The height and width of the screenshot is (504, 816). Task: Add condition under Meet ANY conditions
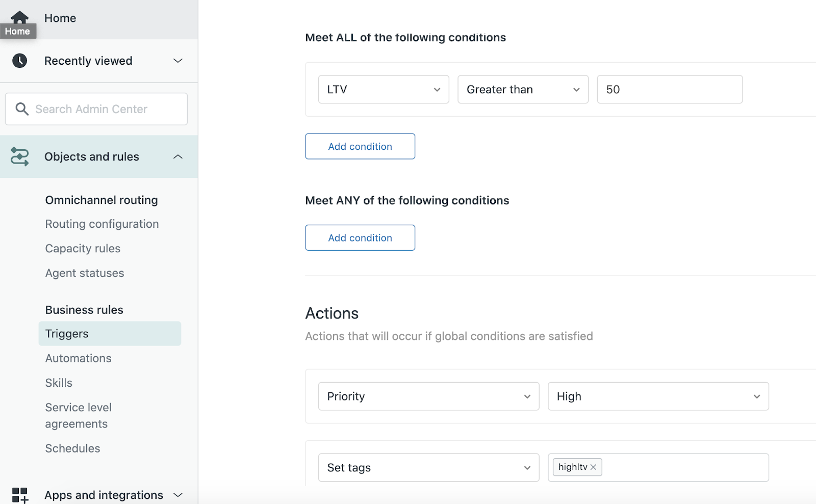click(360, 237)
